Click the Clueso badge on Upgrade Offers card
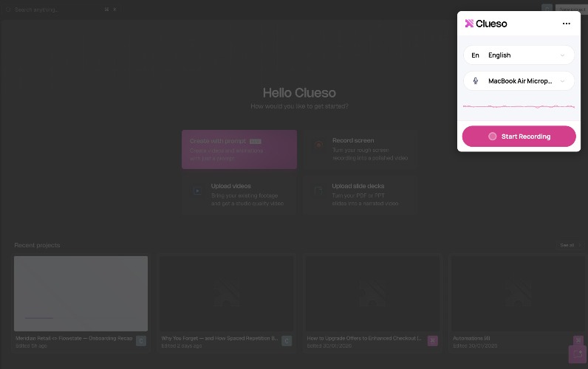 click(432, 340)
